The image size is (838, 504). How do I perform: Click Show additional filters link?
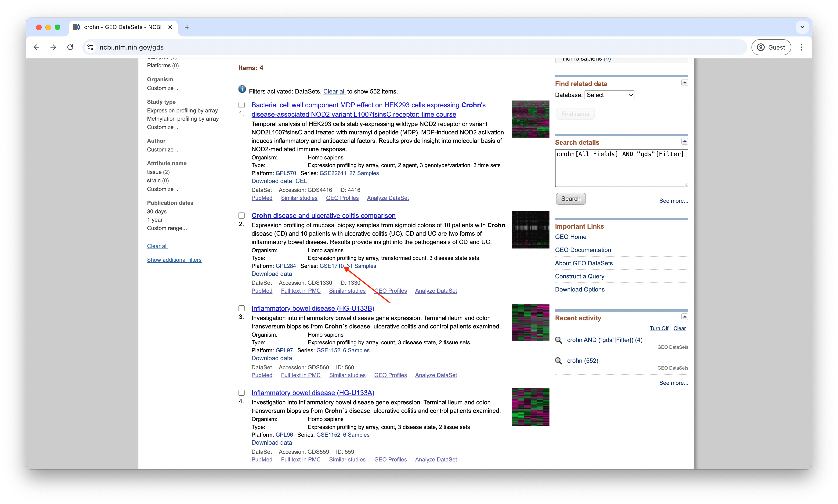tap(174, 260)
